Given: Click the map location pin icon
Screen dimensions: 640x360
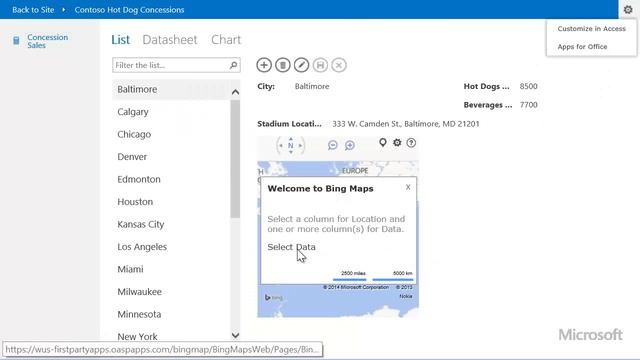Looking at the screenshot, I should point(382,142).
